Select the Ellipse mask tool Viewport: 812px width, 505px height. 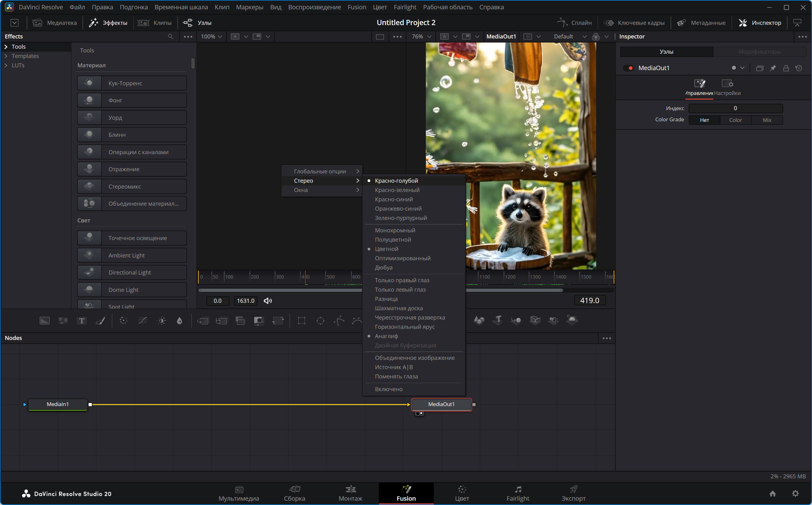(x=320, y=321)
